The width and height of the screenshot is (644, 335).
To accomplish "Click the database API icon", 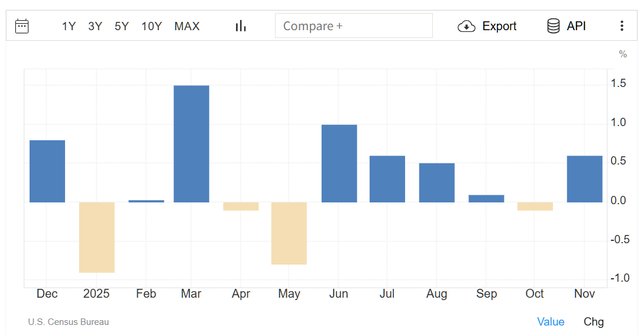I will coord(554,26).
